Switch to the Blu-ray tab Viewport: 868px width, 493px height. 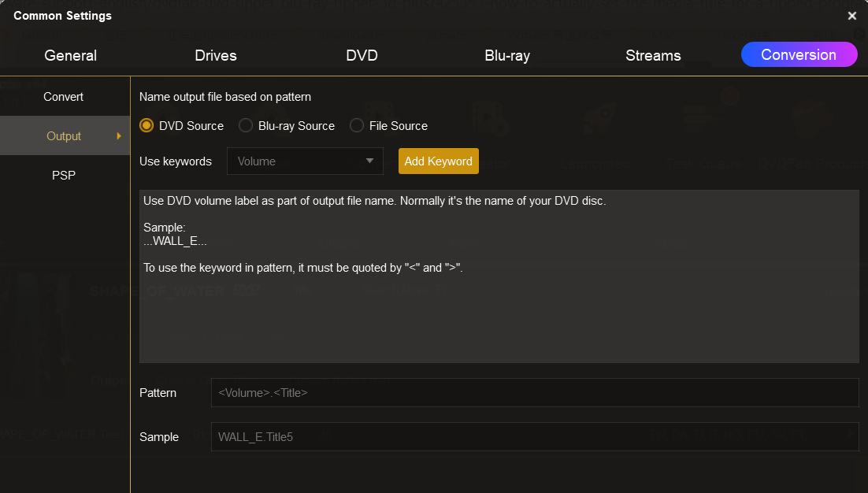pyautogui.click(x=507, y=55)
